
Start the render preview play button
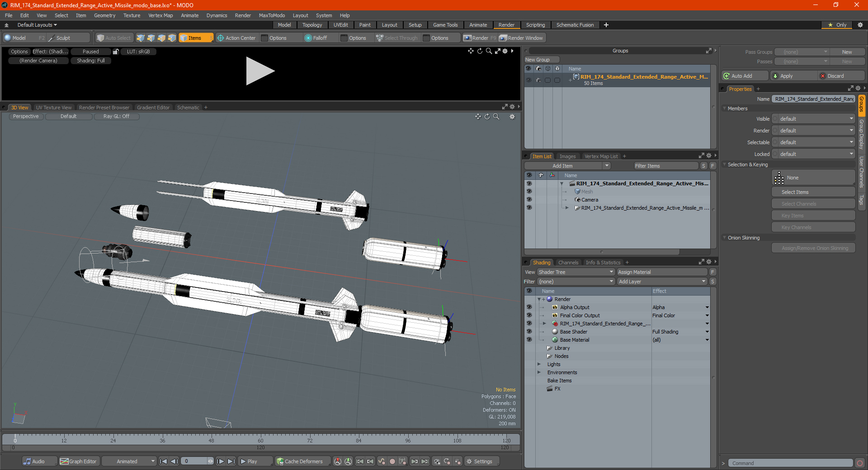tap(260, 71)
